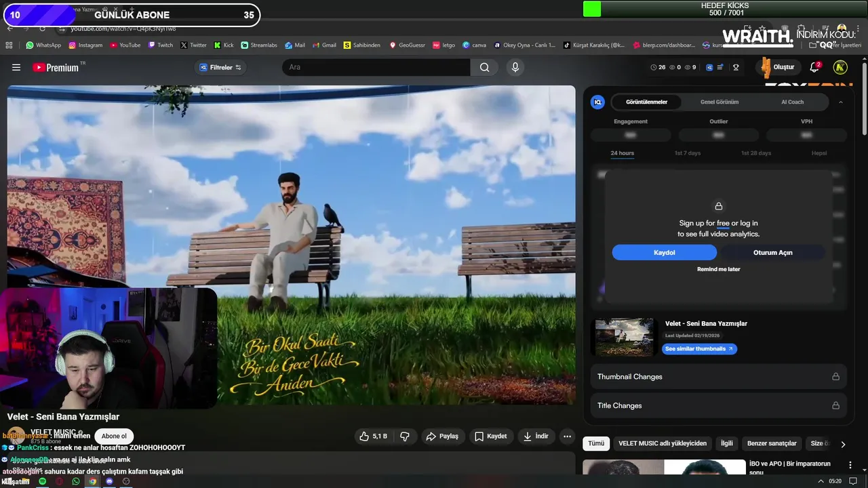Click the vidIQ list icon in header
This screenshot has height=488, width=868.
click(720, 67)
